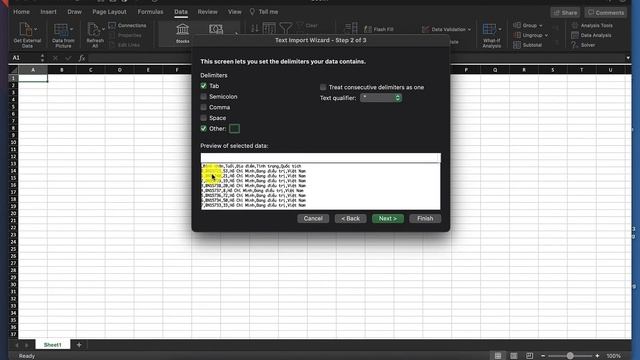Click the Refresh All icon

pyautogui.click(x=93, y=29)
